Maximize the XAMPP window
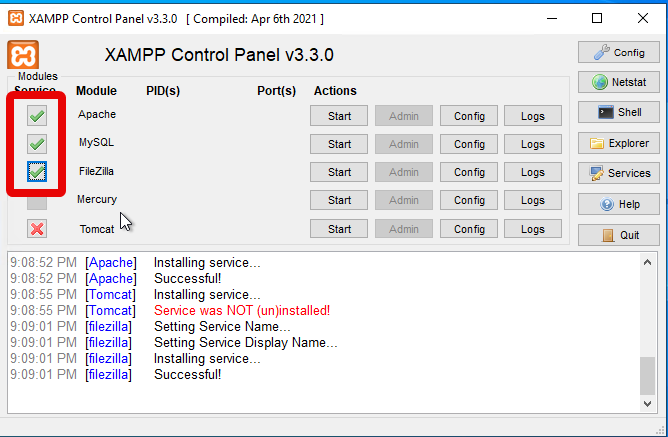 [597, 18]
